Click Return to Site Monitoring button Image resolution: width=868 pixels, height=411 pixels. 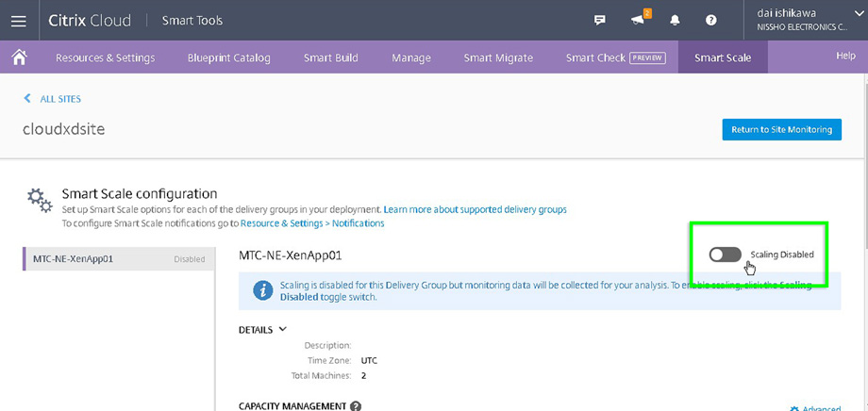[x=781, y=129]
